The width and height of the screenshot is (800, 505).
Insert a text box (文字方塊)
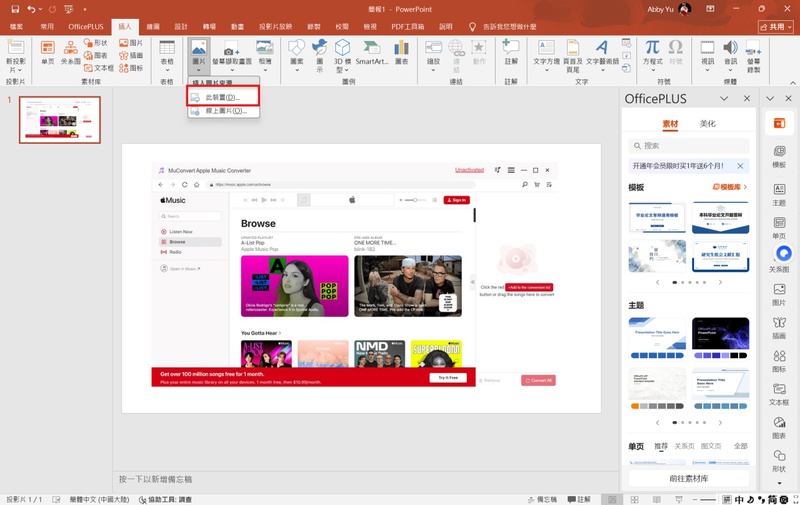pyautogui.click(x=546, y=53)
